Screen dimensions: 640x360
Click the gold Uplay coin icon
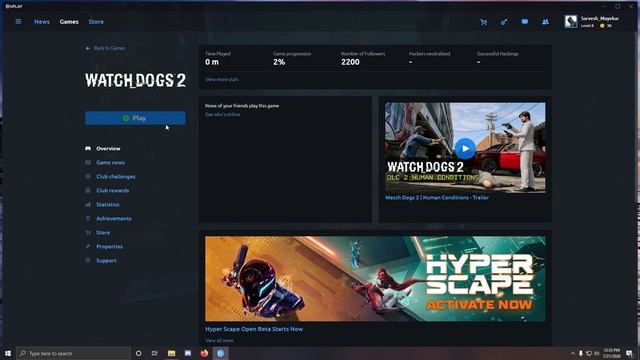(602, 26)
